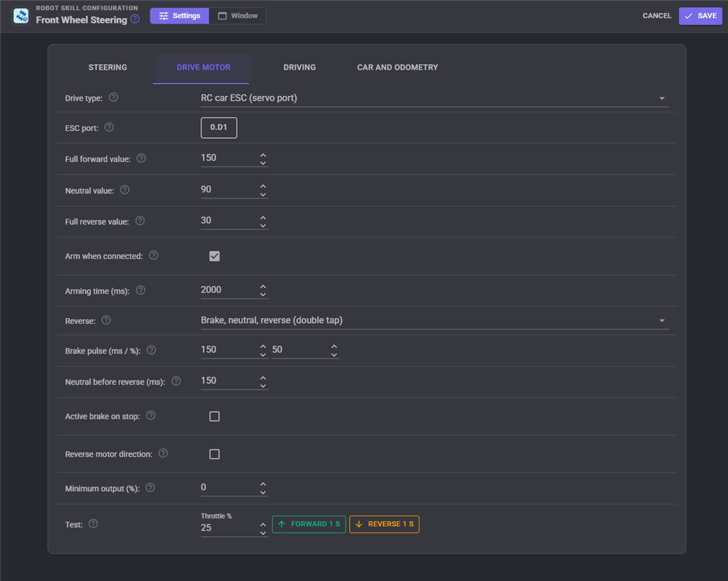728x581 pixels.
Task: Enable Active brake on stop checkbox
Action: click(x=215, y=417)
